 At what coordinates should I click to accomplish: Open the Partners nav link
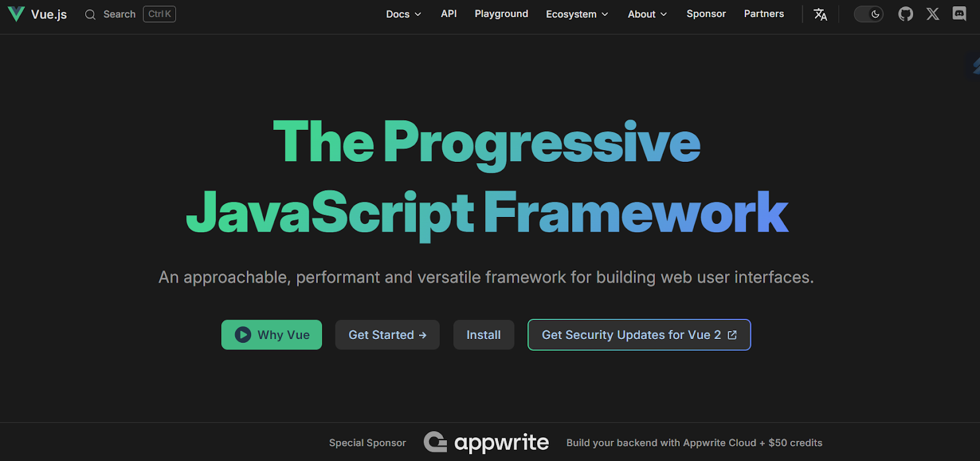[764, 13]
